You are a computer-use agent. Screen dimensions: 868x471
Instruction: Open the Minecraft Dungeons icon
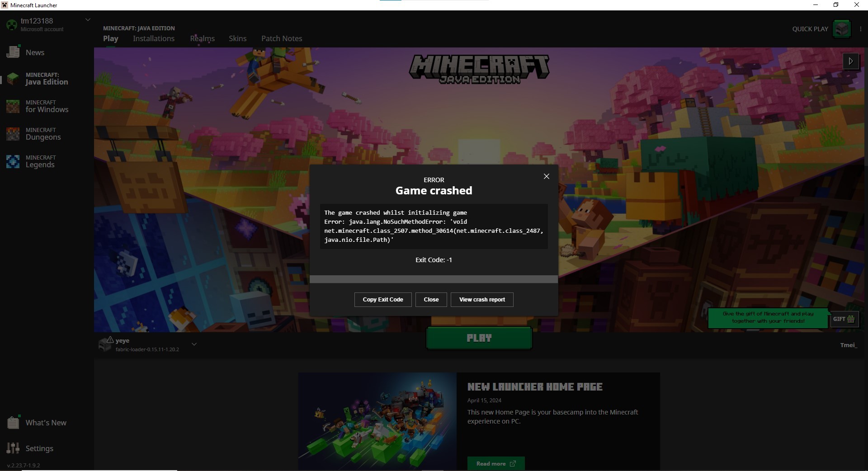13,134
